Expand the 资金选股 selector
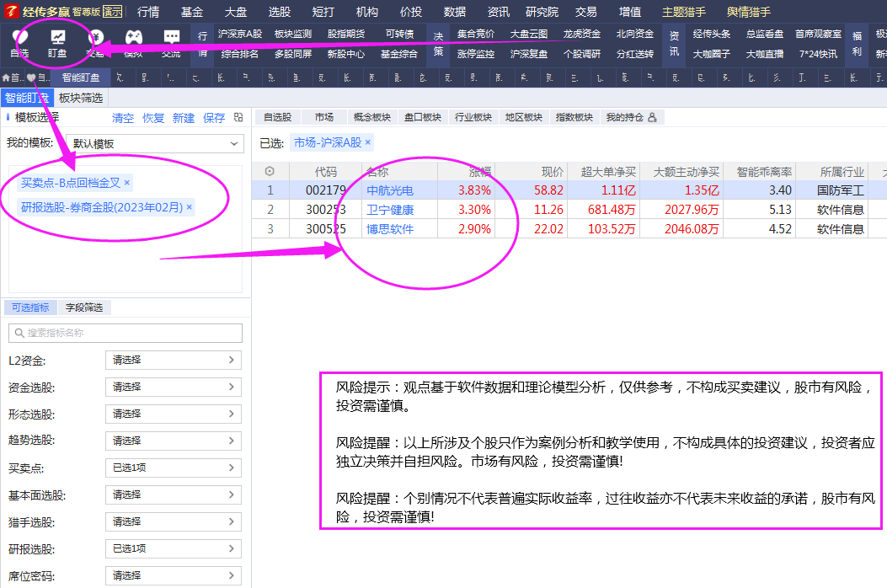Screen dimensions: 887x588 [x=173, y=388]
